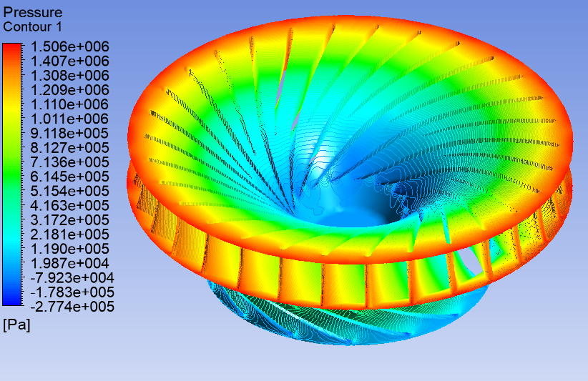Click legend value 1.011e+006
Image resolution: width=588 pixels, height=381 pixels.
[x=70, y=119]
